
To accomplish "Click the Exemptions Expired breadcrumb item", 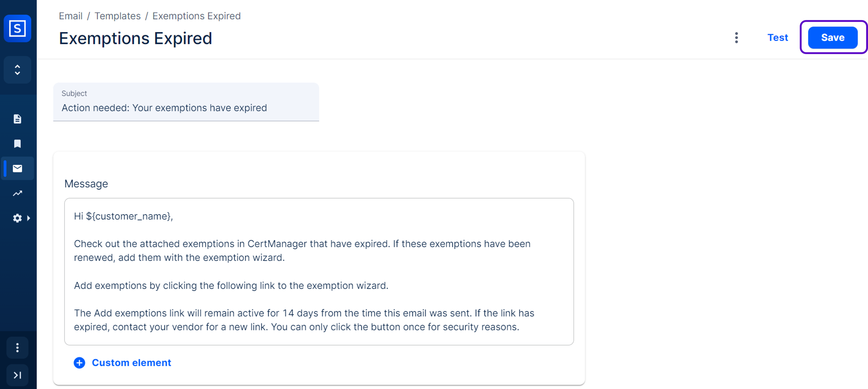I will pyautogui.click(x=196, y=16).
